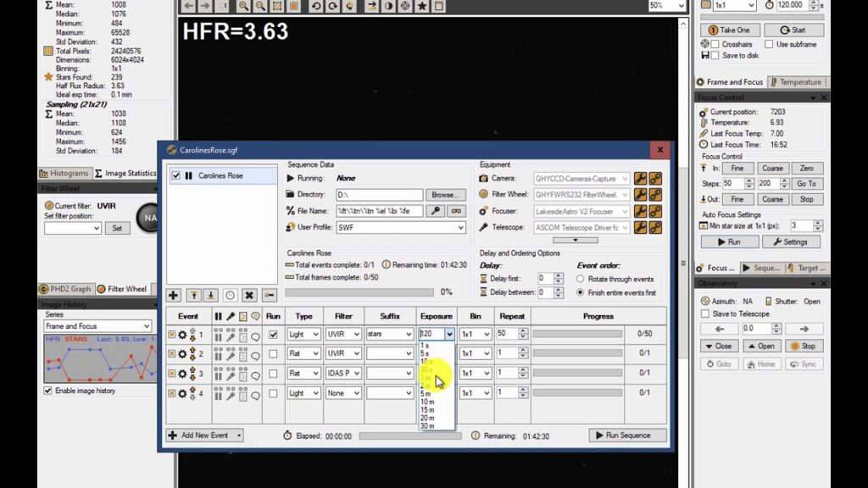
Task: Open options gear for event 1
Action: click(182, 335)
